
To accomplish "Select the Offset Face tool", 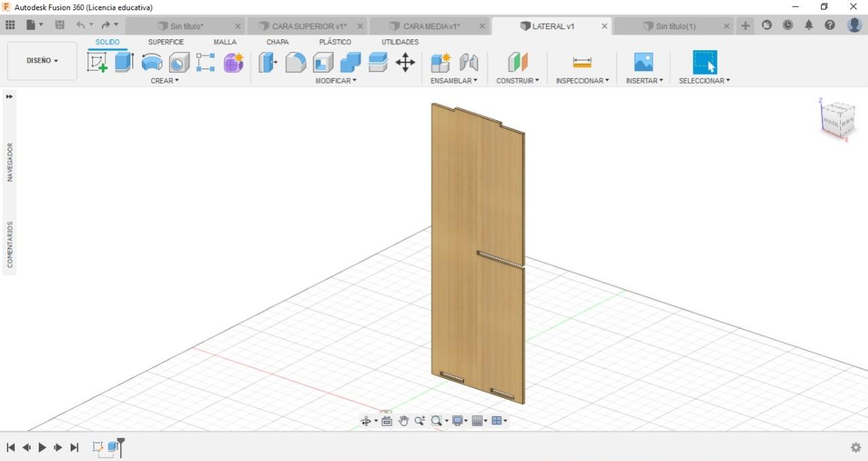I will [377, 62].
